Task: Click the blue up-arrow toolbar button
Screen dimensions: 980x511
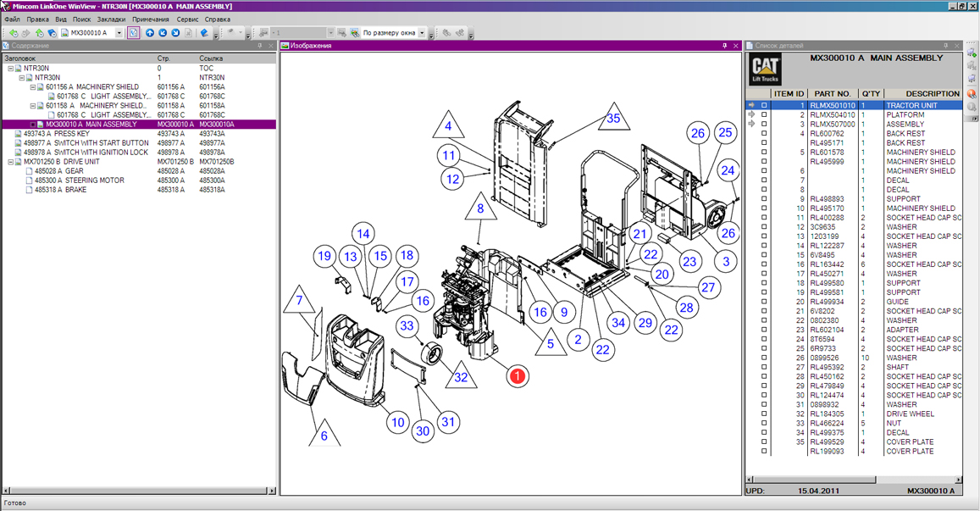Action: (150, 33)
